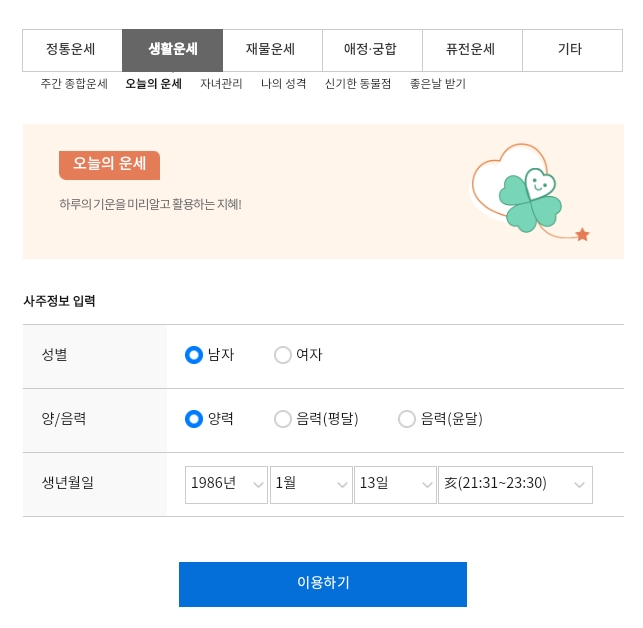The width and height of the screenshot is (643, 628).
Task: Click the blue 이용하기 submit button
Action: point(323,584)
